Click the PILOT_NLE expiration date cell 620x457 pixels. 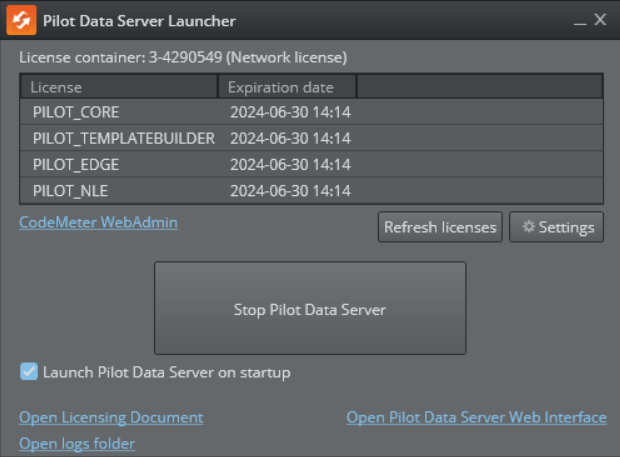point(290,190)
